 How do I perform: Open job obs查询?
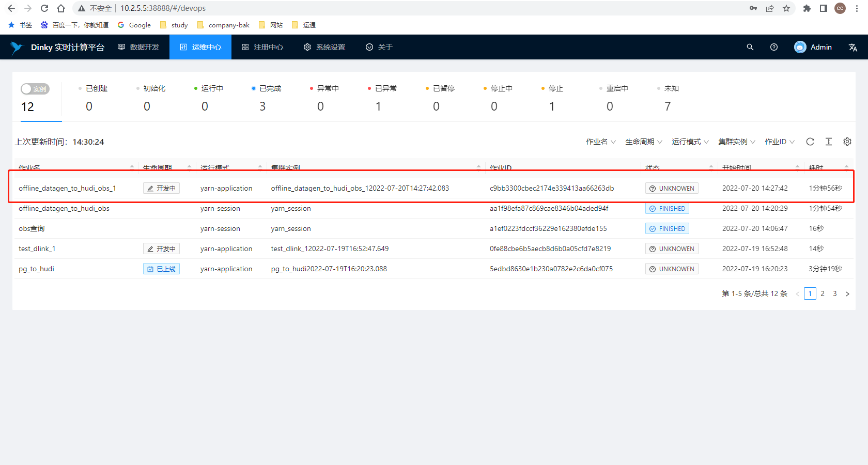[32, 228]
